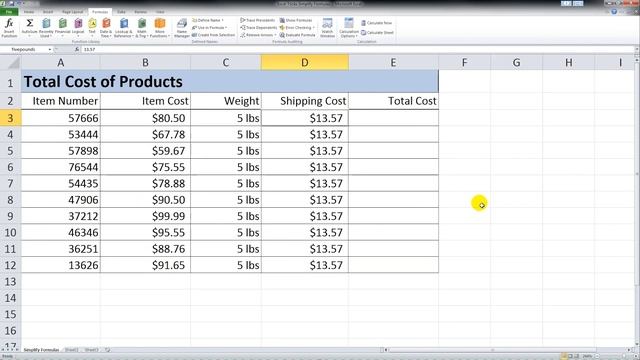Open the File tab
The height and width of the screenshot is (360, 640).
point(9,12)
